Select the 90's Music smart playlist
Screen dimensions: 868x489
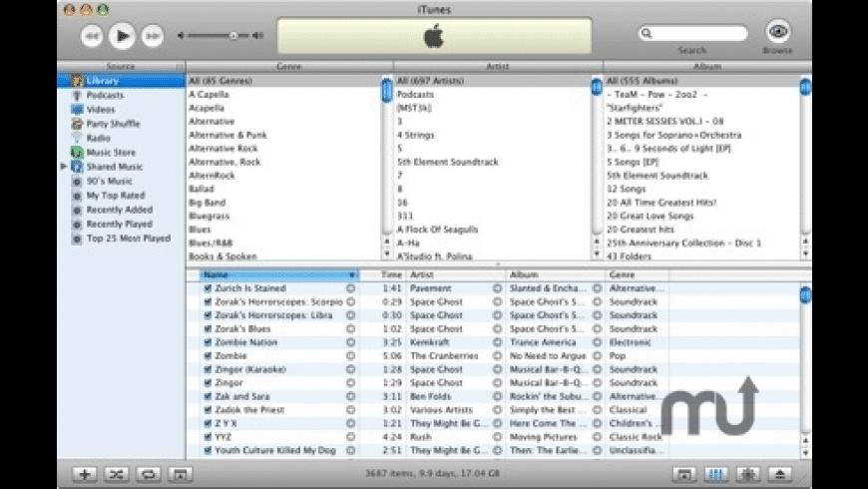[122, 181]
